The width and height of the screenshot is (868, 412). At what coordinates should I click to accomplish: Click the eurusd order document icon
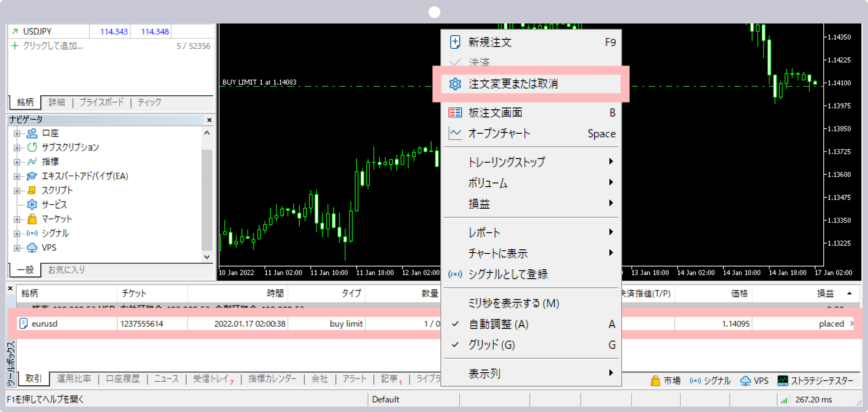coord(24,323)
